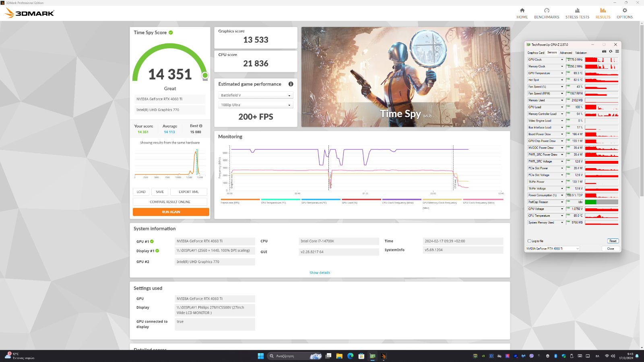Viewport: 644px width, 362px height.
Task: Open the Board Power Draw sensor dropdown
Action: pos(562,134)
